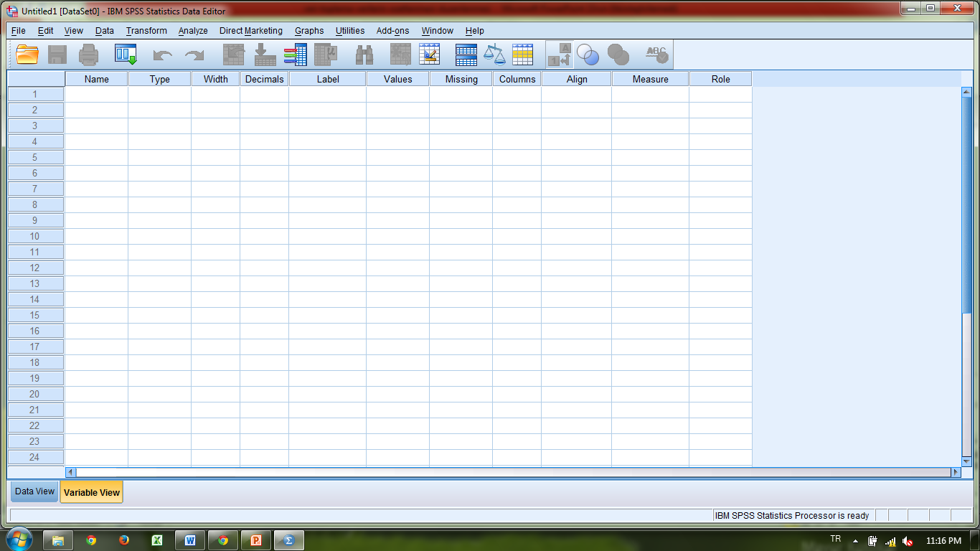Recall recently used dialogs icon

tap(126, 55)
